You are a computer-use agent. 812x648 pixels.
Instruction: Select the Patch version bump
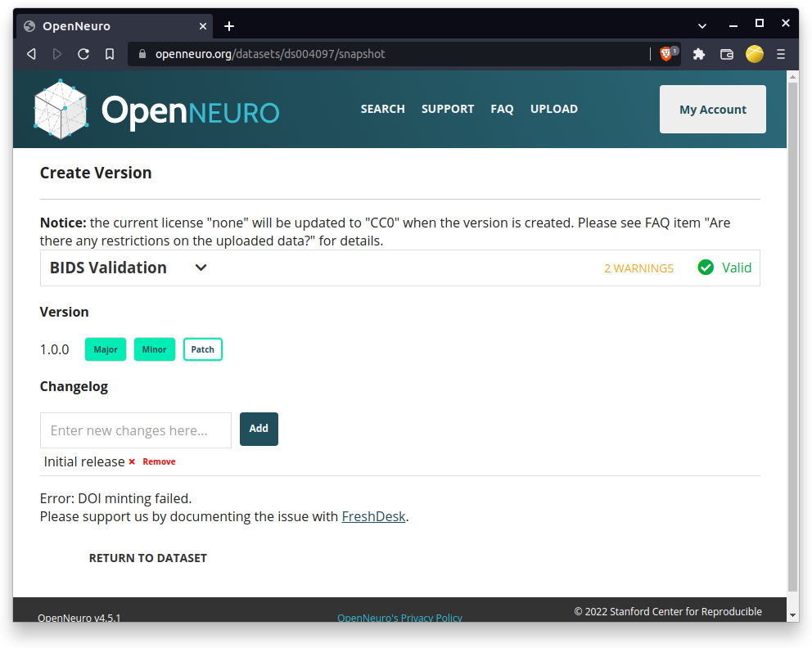(x=202, y=349)
